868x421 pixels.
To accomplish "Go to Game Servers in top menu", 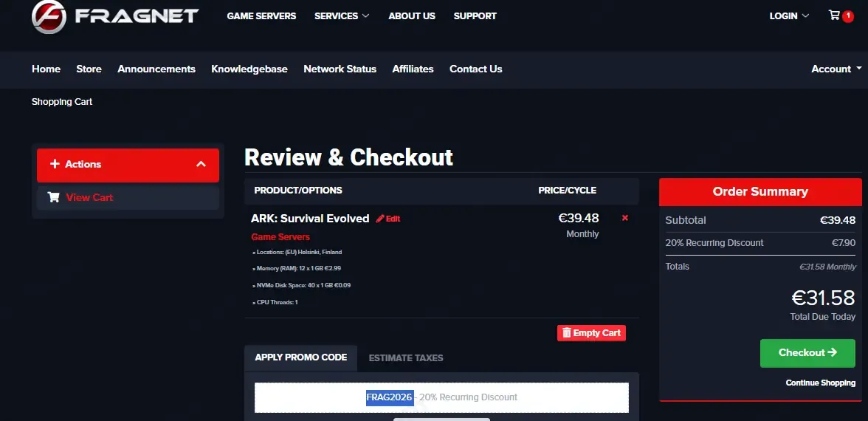I will point(261,16).
